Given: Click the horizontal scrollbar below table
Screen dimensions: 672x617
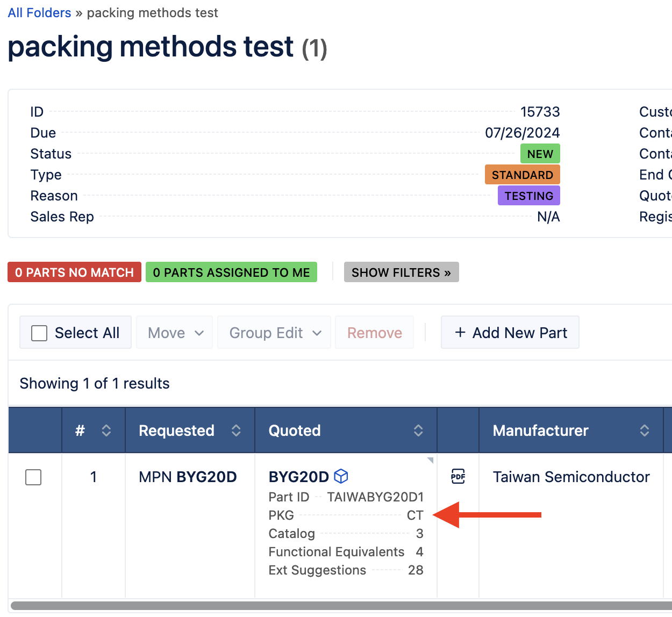Looking at the screenshot, I should coord(341,606).
